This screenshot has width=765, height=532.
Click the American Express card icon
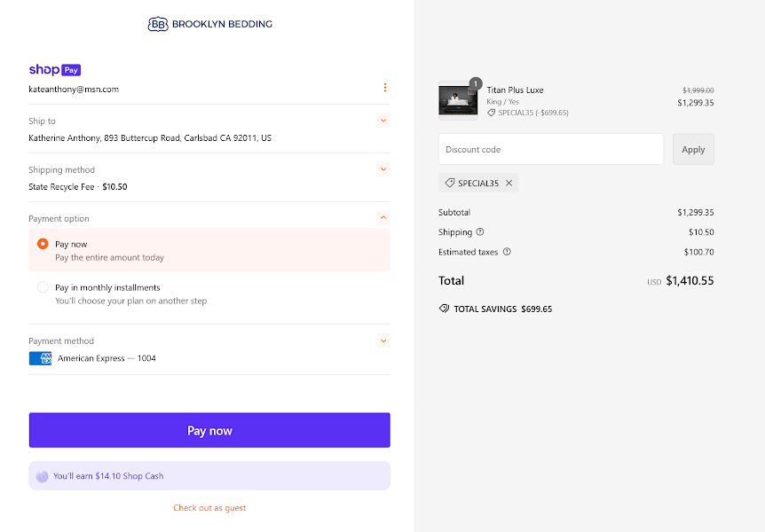(41, 358)
